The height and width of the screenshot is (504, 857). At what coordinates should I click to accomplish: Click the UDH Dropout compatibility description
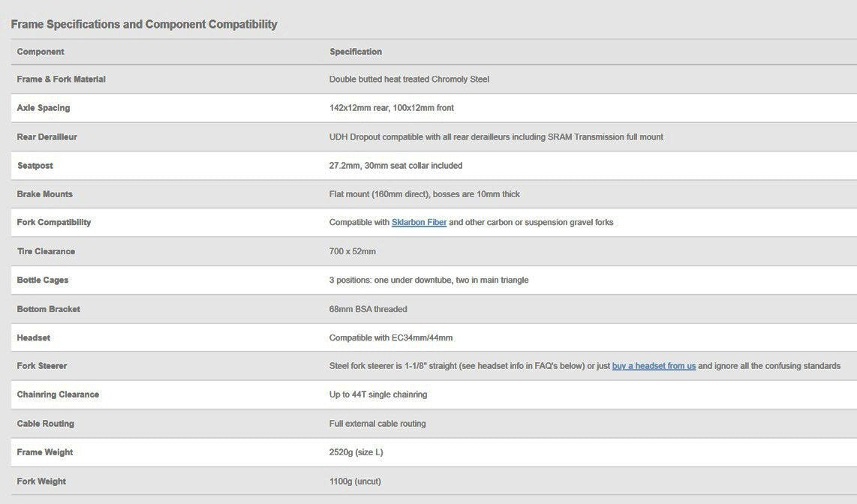click(x=496, y=137)
